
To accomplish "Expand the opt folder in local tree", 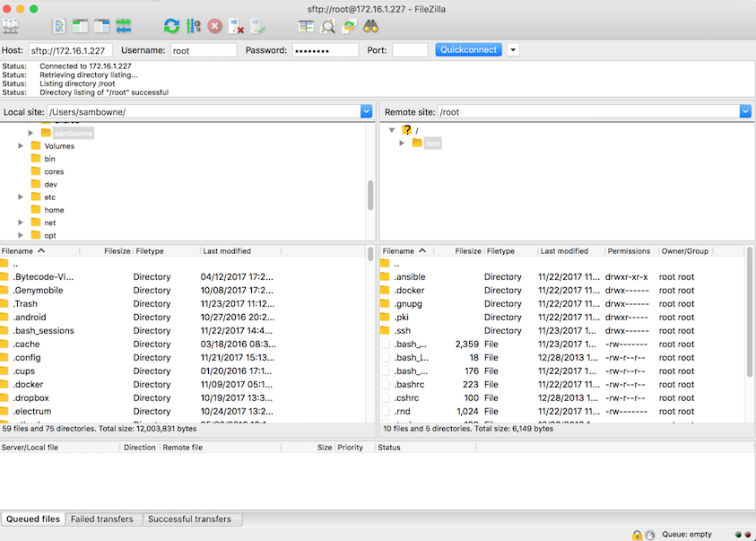I will [x=21, y=235].
